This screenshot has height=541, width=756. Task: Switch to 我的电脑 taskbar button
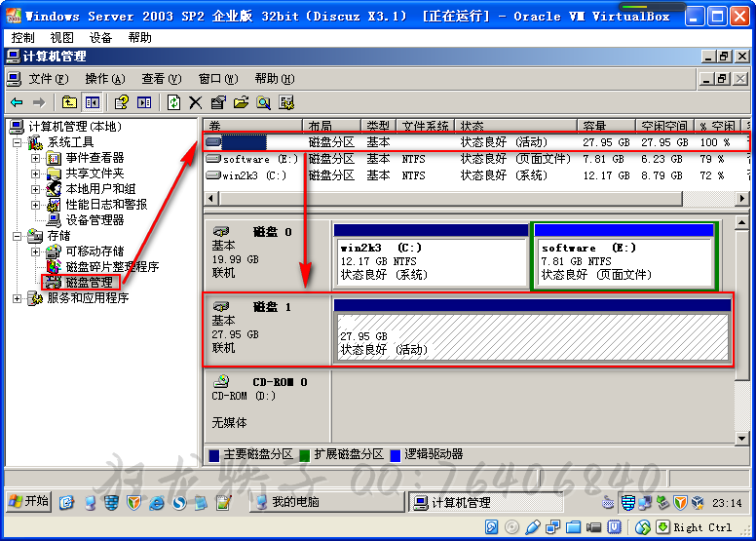(327, 502)
